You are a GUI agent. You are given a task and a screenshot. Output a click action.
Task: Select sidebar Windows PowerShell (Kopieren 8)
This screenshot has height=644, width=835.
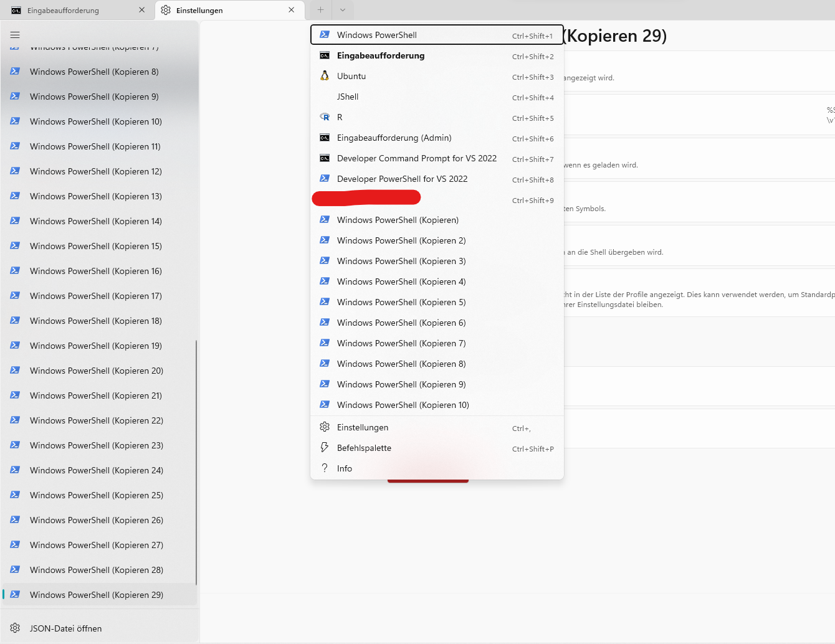(x=100, y=72)
